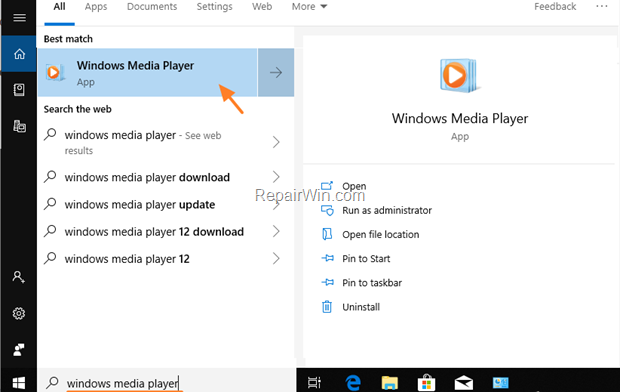
Task: Select 'windows media player - See web results'
Action: [x=143, y=142]
